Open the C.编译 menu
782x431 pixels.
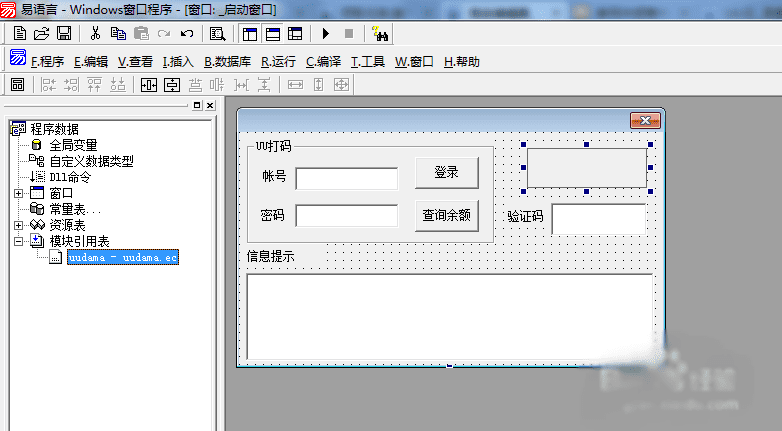click(x=323, y=62)
